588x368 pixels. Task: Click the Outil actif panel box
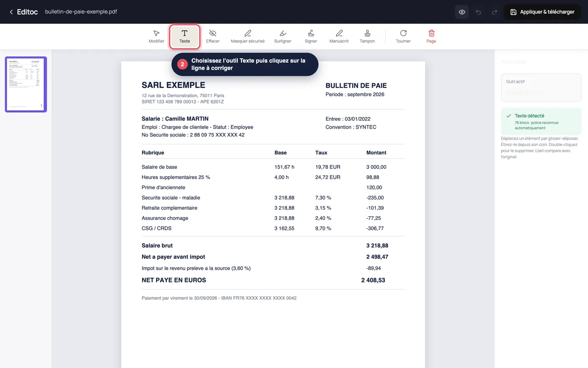point(541,87)
